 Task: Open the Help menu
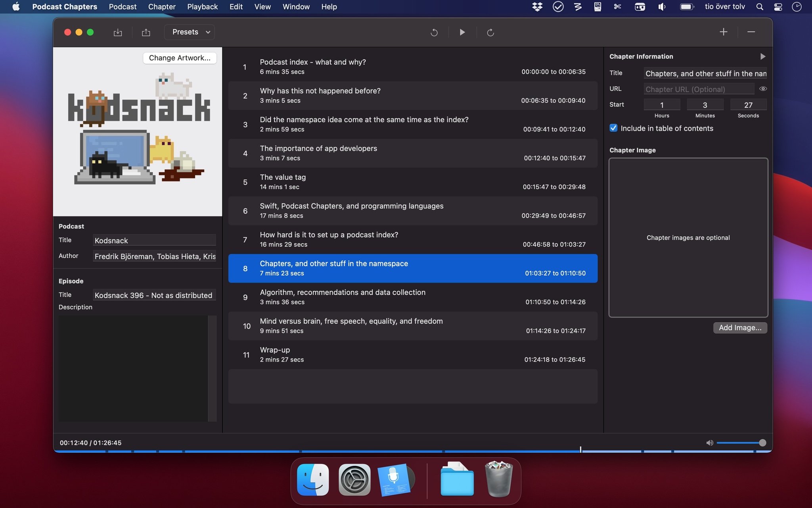coord(329,7)
